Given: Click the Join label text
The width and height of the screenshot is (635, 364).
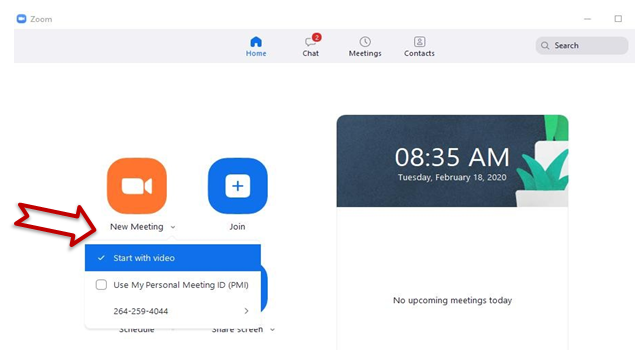Looking at the screenshot, I should [x=237, y=227].
